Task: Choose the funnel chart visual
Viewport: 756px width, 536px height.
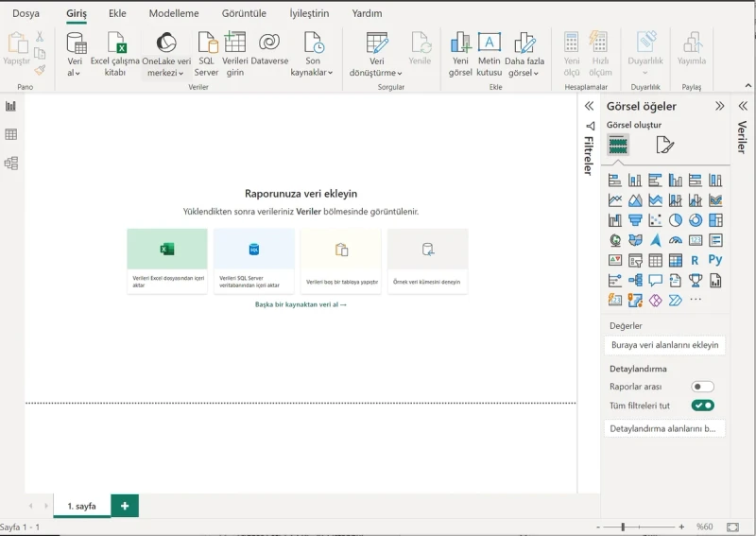Action: (635, 220)
